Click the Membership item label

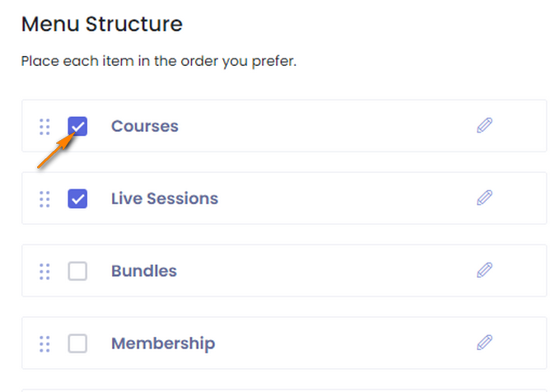(x=163, y=343)
